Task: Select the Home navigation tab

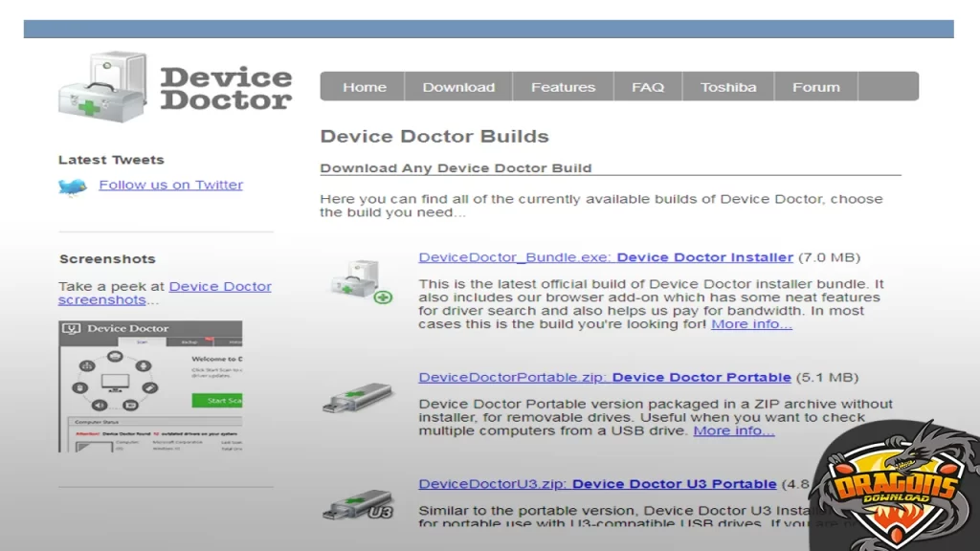Action: pos(364,86)
